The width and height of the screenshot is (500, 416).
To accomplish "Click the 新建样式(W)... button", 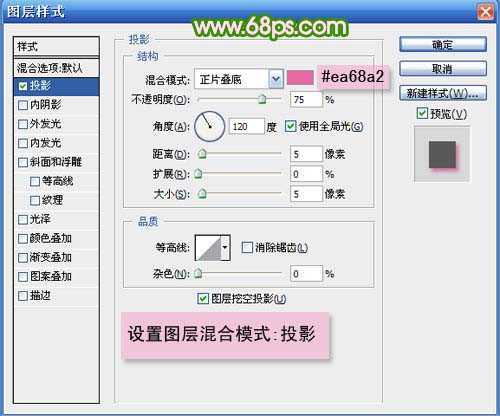I will click(443, 93).
